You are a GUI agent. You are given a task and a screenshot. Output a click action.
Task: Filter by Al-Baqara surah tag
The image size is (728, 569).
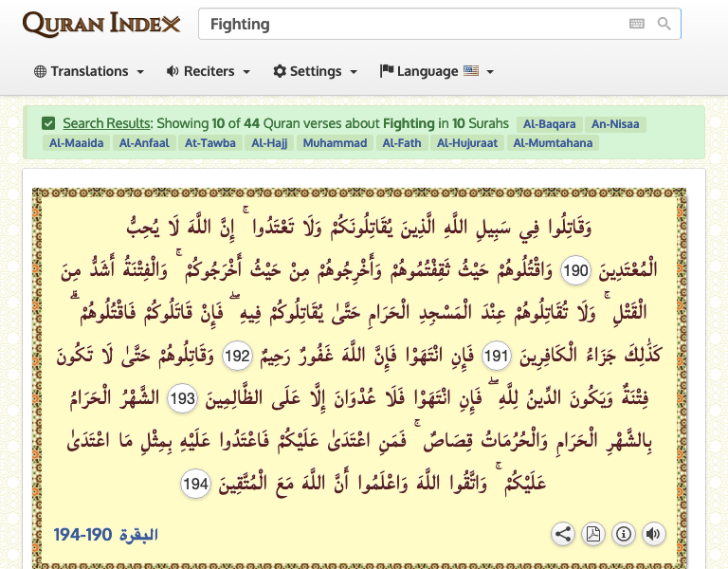point(549,123)
